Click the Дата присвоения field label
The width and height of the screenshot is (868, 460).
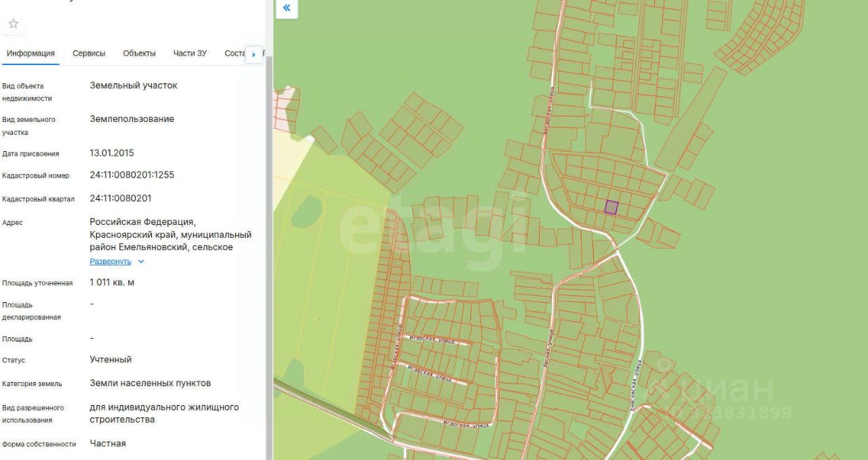pos(31,154)
